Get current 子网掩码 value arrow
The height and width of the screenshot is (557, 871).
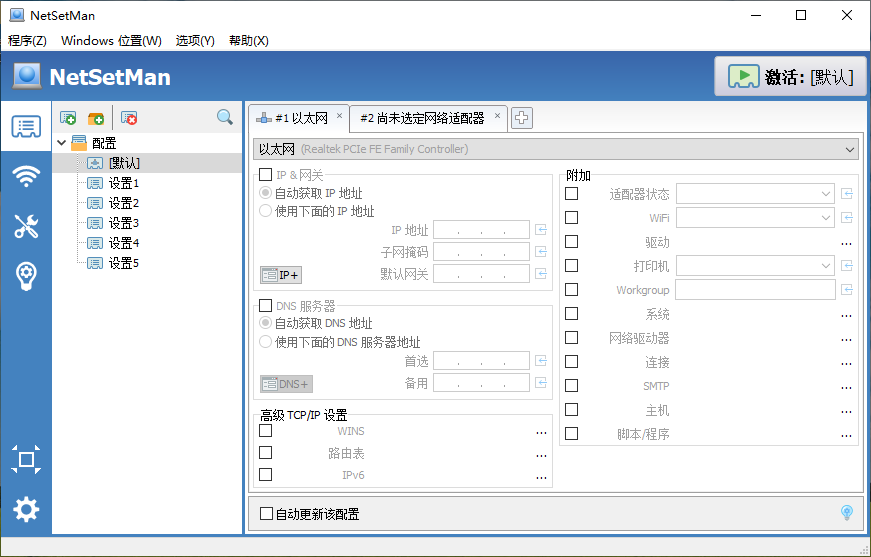pos(541,252)
